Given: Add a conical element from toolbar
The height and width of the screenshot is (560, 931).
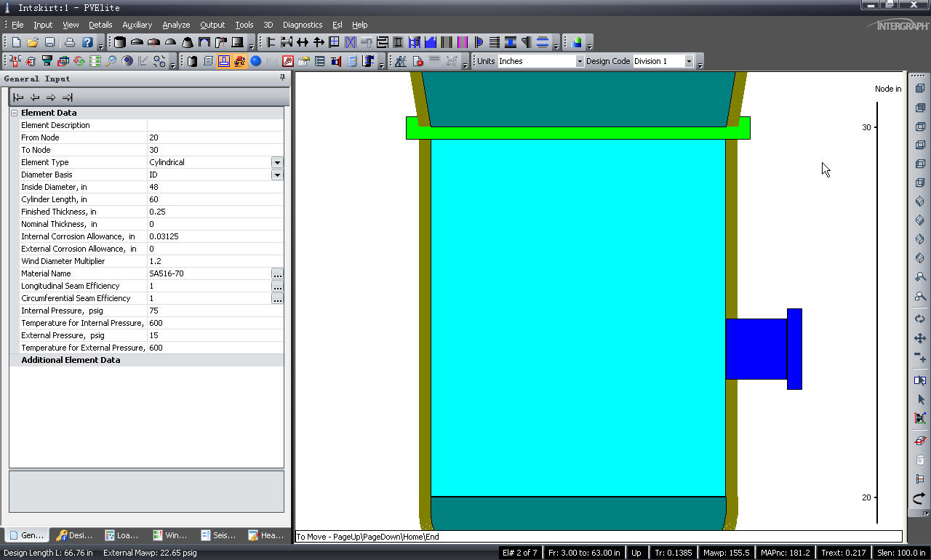Looking at the screenshot, I should click(x=188, y=42).
